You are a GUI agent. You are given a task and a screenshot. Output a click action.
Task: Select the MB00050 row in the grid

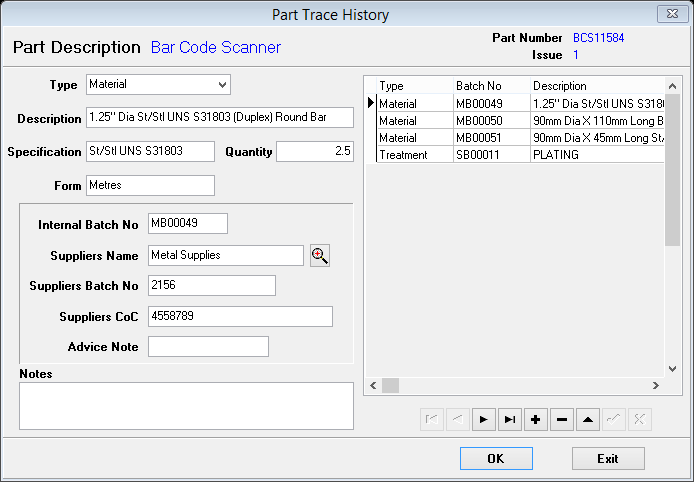(490, 120)
